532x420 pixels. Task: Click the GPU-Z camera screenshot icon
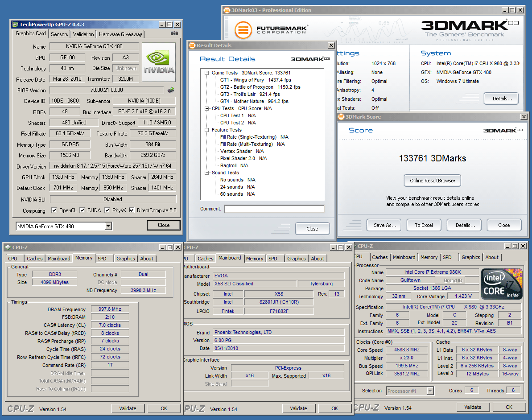click(x=174, y=34)
